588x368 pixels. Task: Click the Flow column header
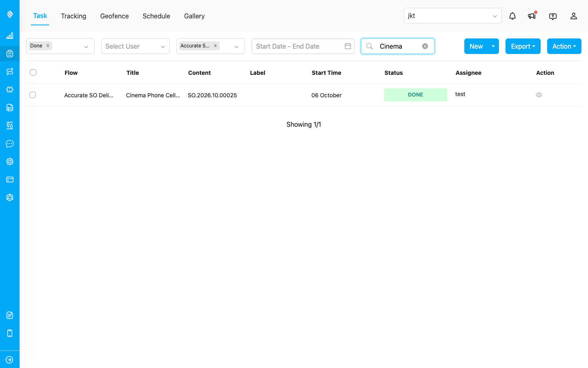click(x=71, y=73)
